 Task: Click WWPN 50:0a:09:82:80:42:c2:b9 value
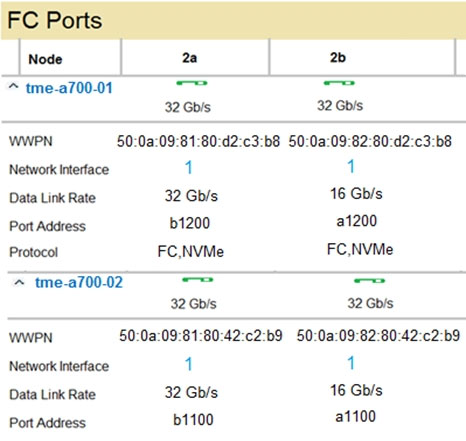[x=378, y=336]
